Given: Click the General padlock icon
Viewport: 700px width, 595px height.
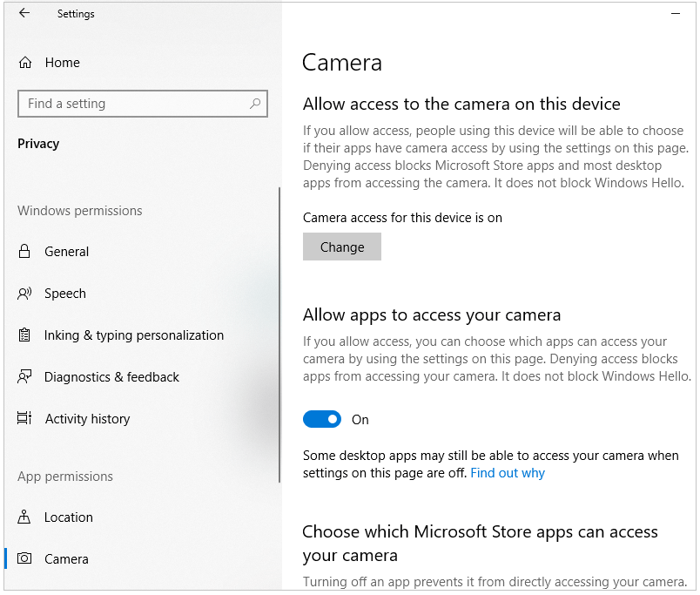Looking at the screenshot, I should (x=26, y=251).
